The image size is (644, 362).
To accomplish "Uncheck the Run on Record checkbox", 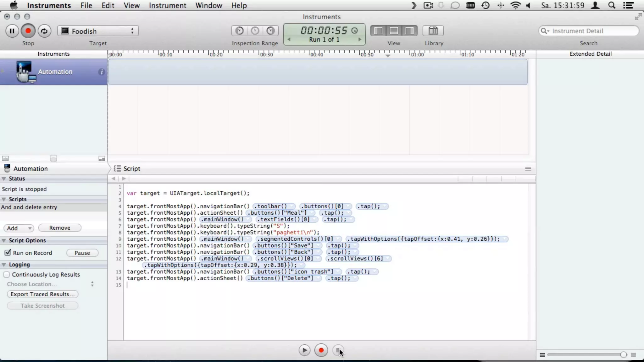I will pyautogui.click(x=8, y=253).
